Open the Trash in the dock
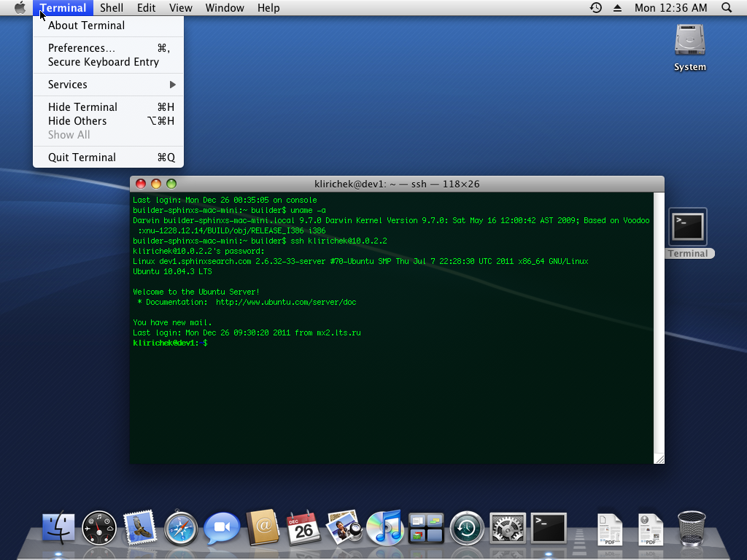Viewport: 747px width, 560px height. (x=691, y=527)
